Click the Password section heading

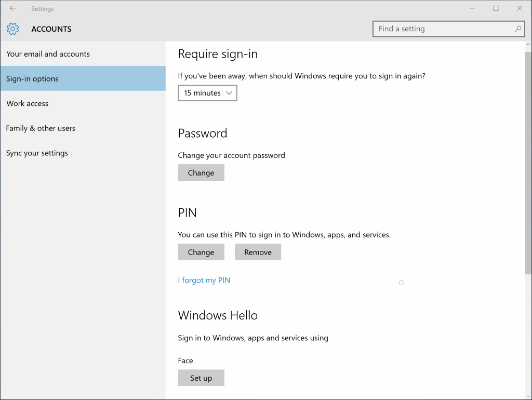tap(203, 134)
